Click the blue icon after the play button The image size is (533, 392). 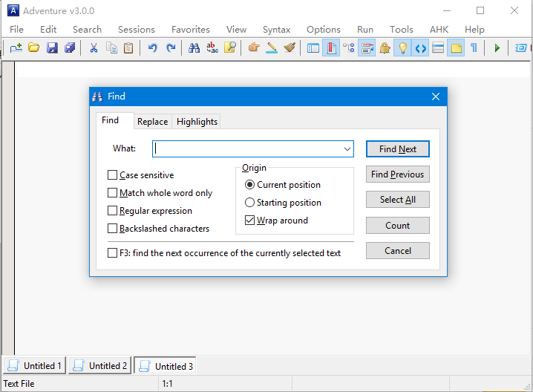[521, 48]
